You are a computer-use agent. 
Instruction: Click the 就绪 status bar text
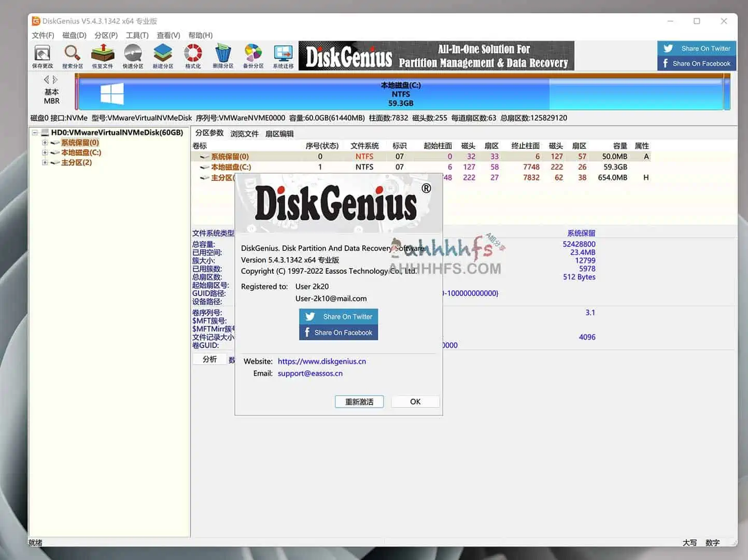35,542
